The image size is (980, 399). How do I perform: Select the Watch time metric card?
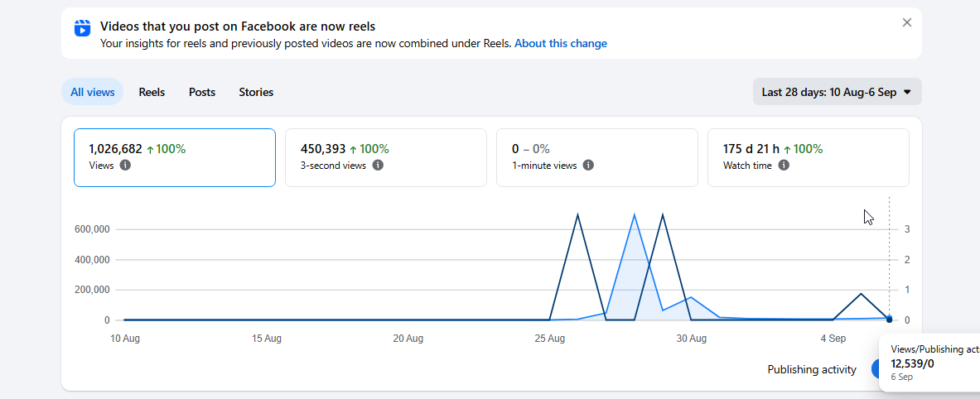[809, 157]
